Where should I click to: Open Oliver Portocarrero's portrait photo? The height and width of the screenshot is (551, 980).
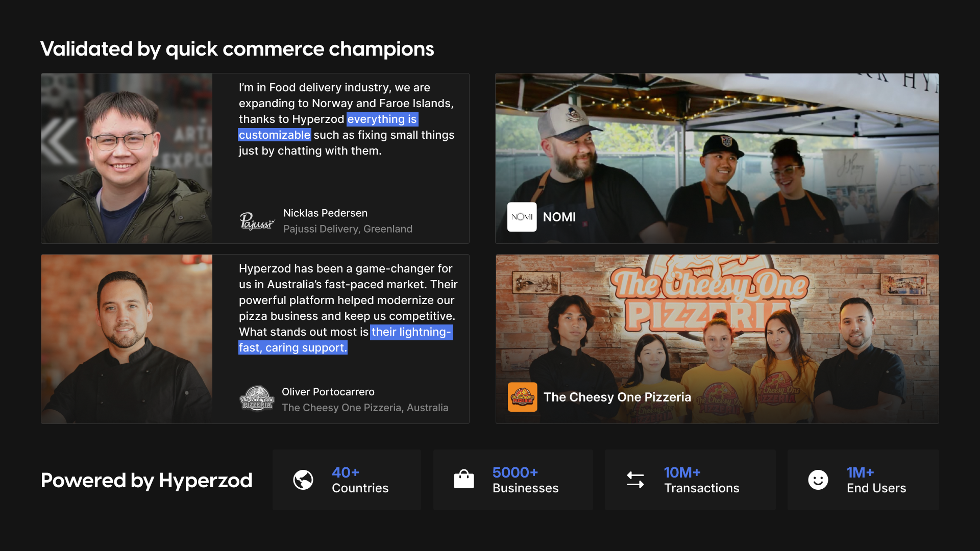[127, 339]
